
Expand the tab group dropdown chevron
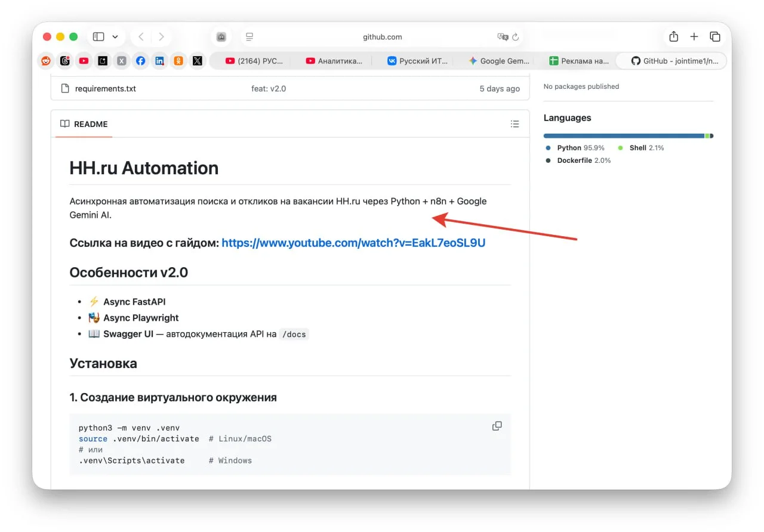click(x=115, y=37)
